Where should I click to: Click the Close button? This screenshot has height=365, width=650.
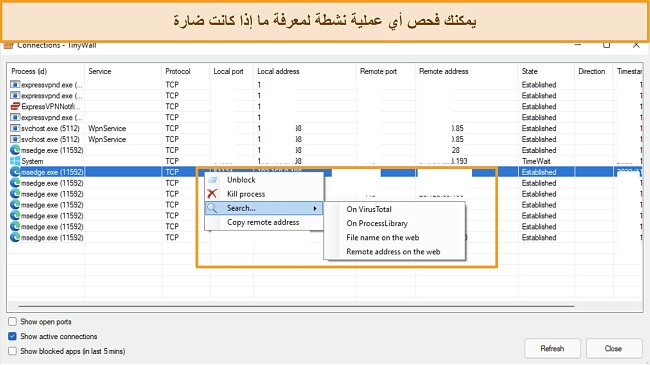click(x=613, y=348)
